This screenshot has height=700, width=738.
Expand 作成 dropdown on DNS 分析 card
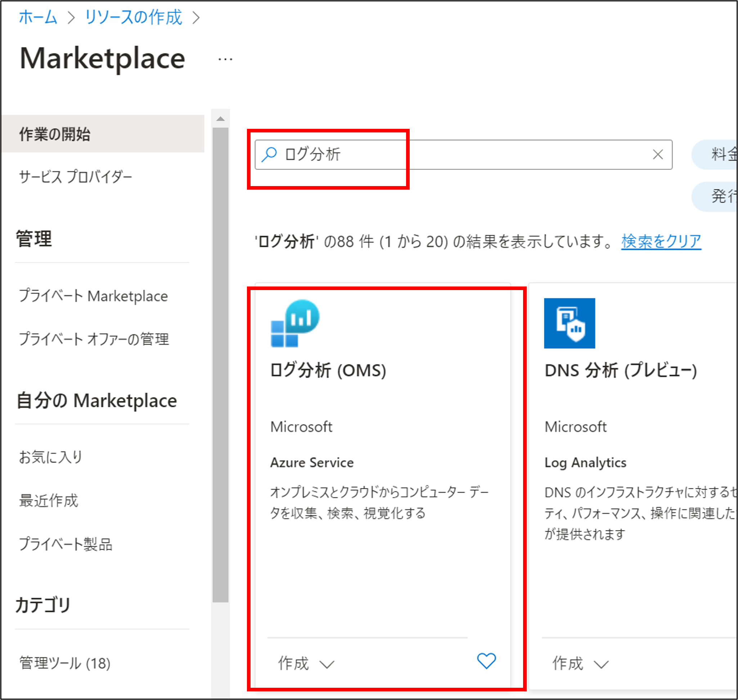pyautogui.click(x=580, y=663)
